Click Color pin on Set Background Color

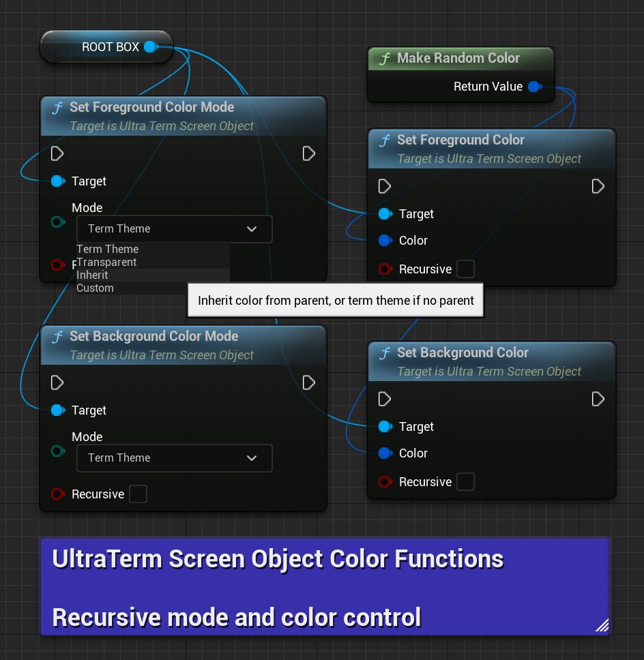[x=385, y=453]
